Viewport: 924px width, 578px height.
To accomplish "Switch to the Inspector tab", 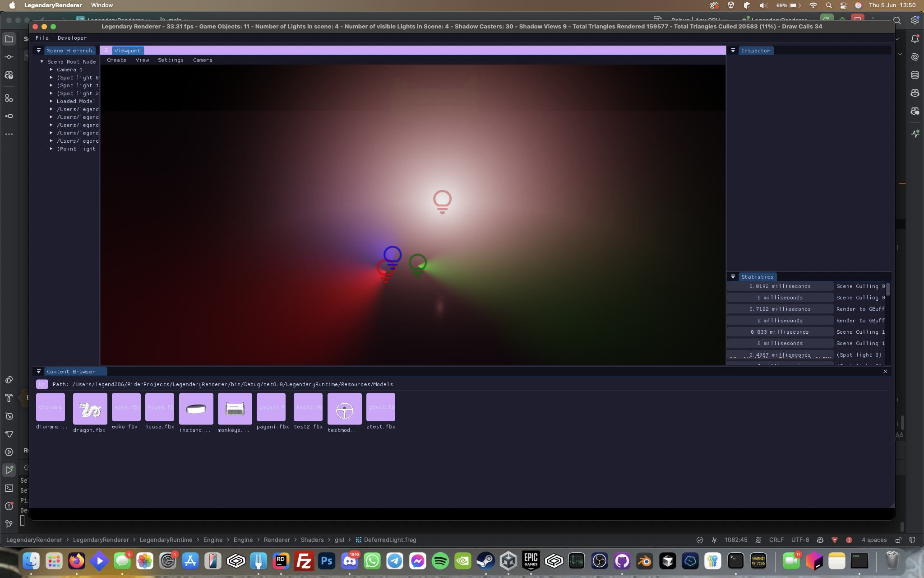I will coord(755,51).
